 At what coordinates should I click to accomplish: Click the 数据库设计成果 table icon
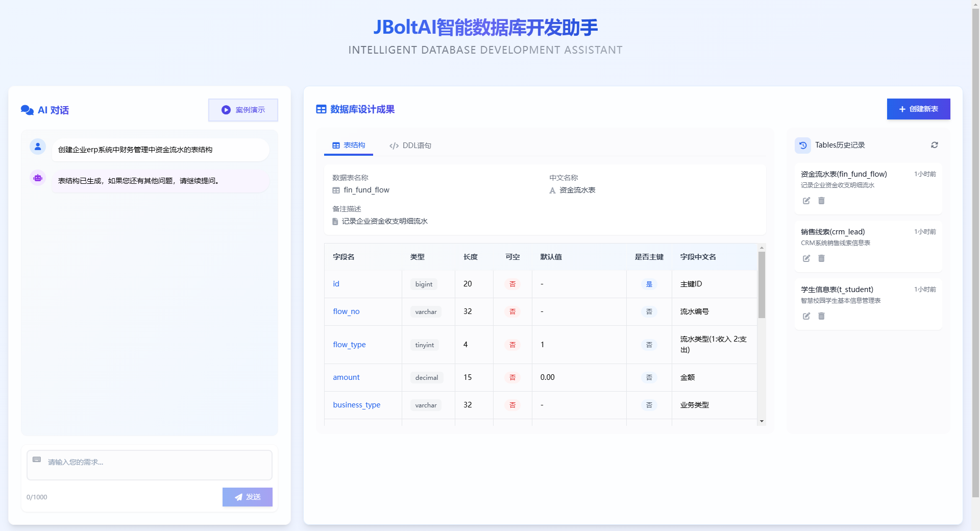coord(321,109)
